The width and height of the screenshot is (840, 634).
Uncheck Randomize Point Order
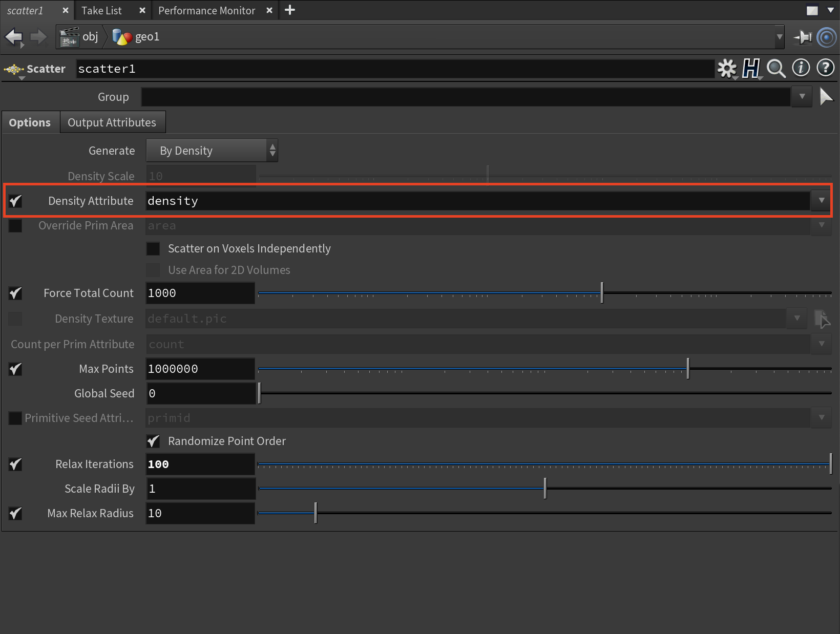(153, 441)
